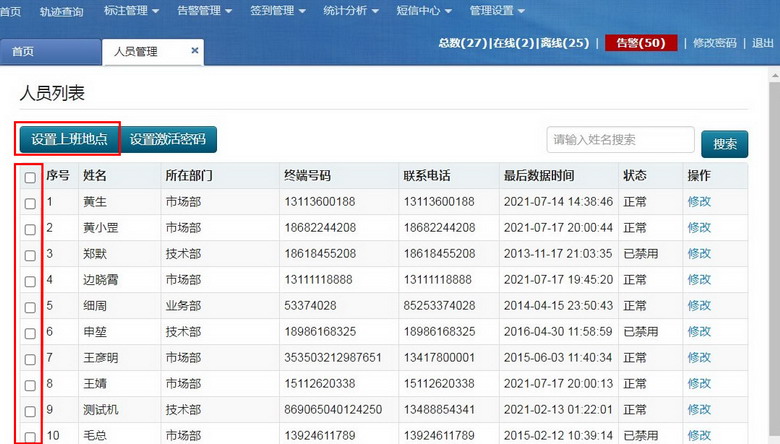This screenshot has height=444, width=780.
Task: Click 修改 for 测试机
Action: pyautogui.click(x=699, y=409)
